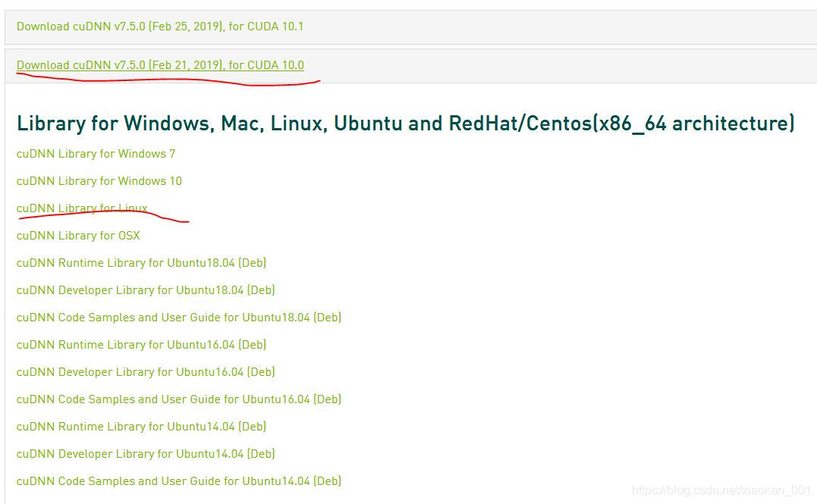Get cuDNN Developer Library for Ubuntu16.04 (Deb)

coord(146,372)
